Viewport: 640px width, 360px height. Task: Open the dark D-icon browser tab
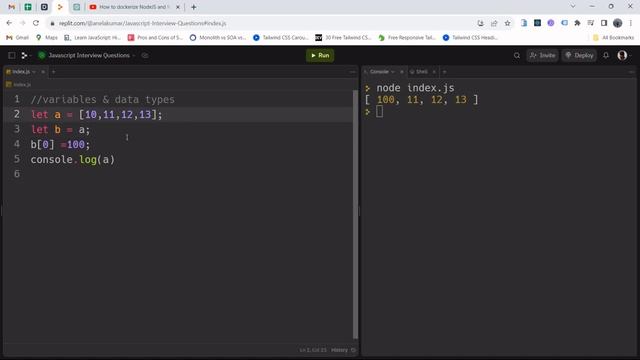tap(44, 7)
